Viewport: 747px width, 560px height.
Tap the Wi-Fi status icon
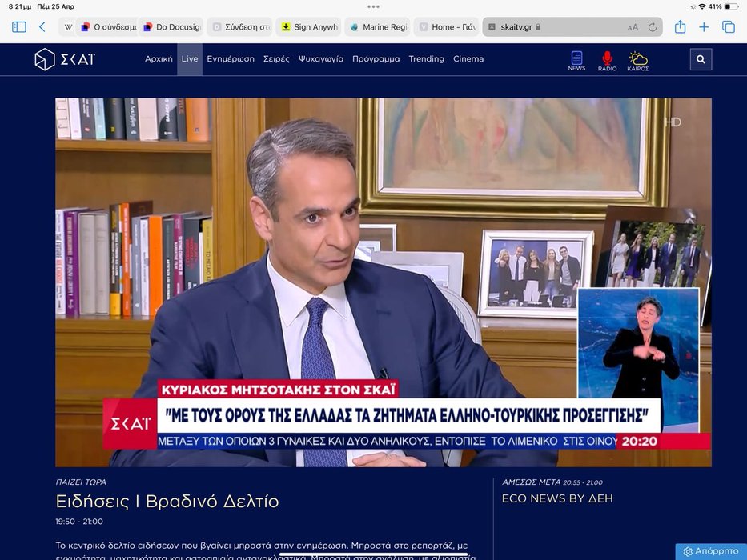coord(701,6)
